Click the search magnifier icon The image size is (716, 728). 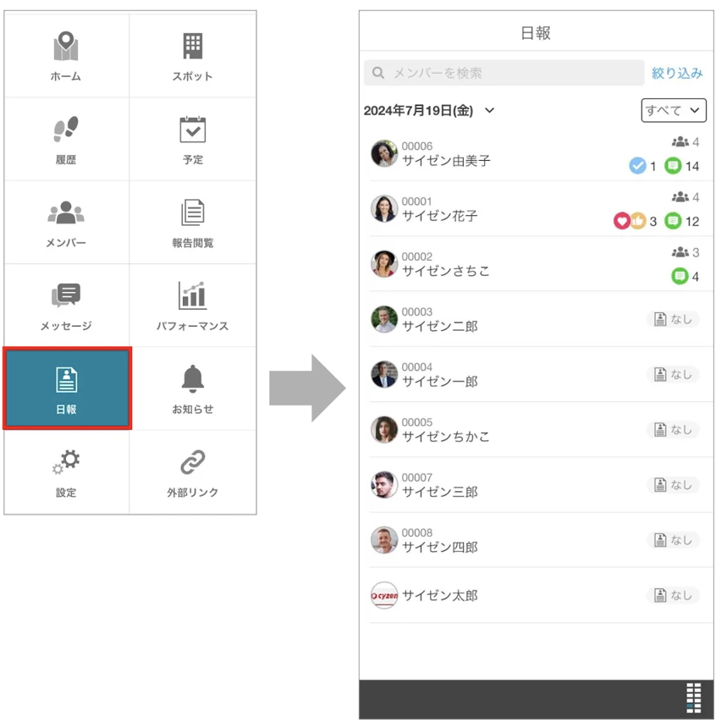coord(378,73)
